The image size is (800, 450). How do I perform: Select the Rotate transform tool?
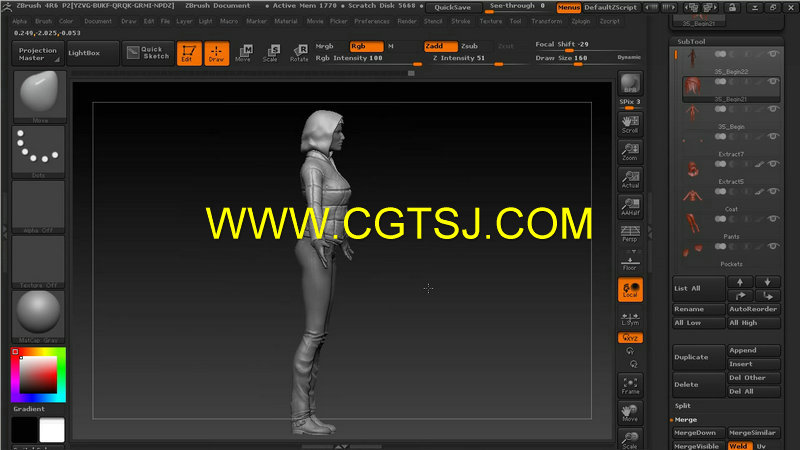point(299,53)
